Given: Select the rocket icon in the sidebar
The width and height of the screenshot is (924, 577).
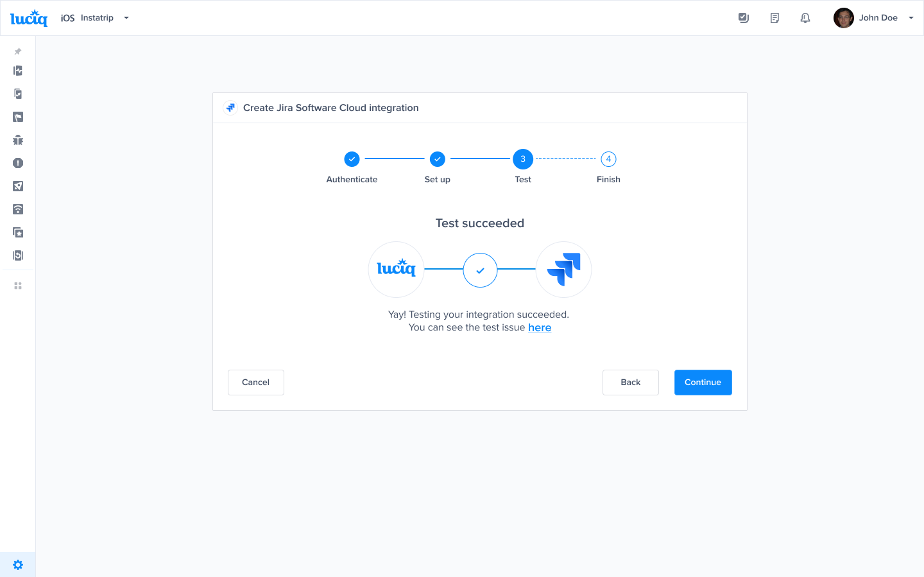Looking at the screenshot, I should 18,186.
